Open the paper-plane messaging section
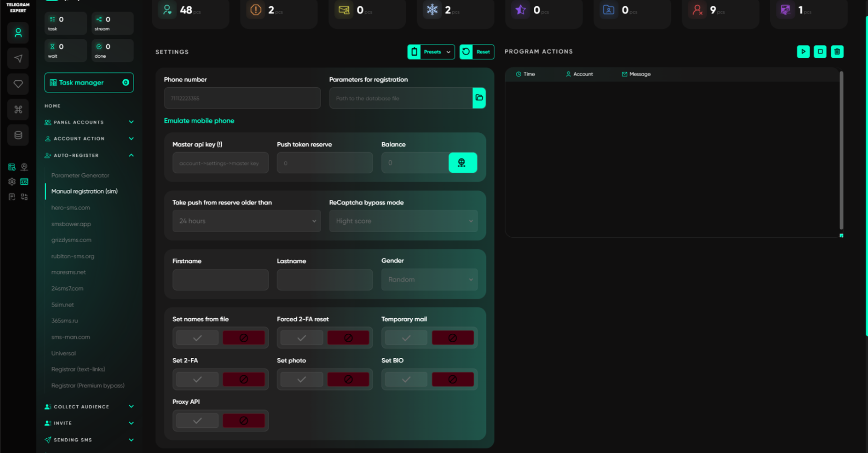Image resolution: width=868 pixels, height=453 pixels. point(18,58)
